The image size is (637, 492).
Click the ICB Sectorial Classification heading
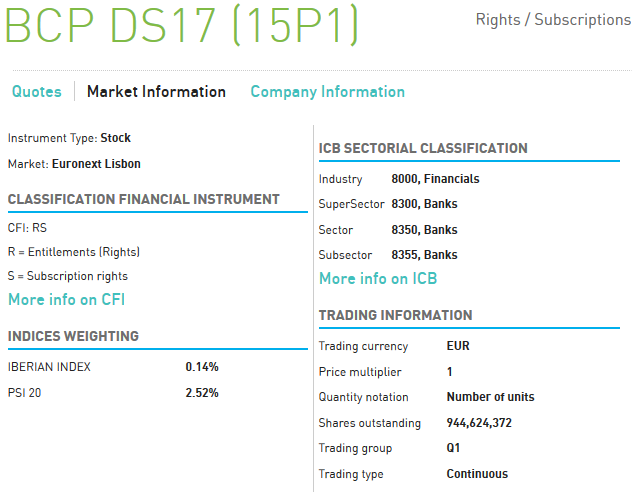423,149
